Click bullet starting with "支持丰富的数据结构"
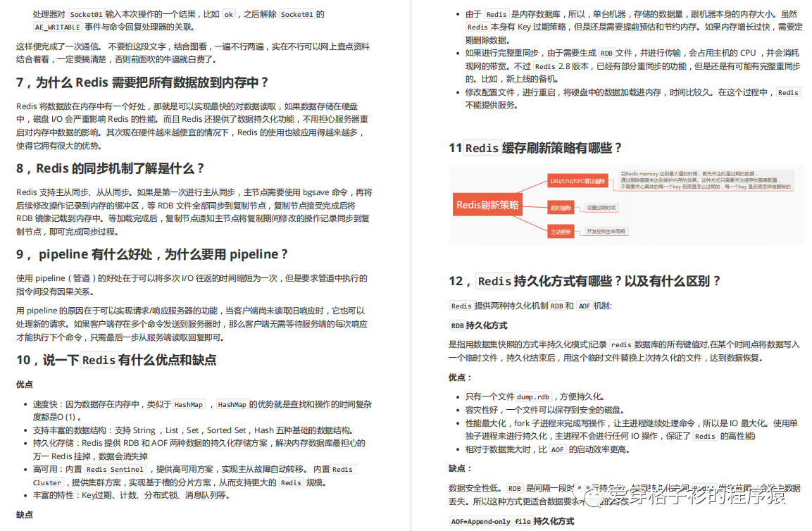The image size is (812, 531). click(x=193, y=430)
